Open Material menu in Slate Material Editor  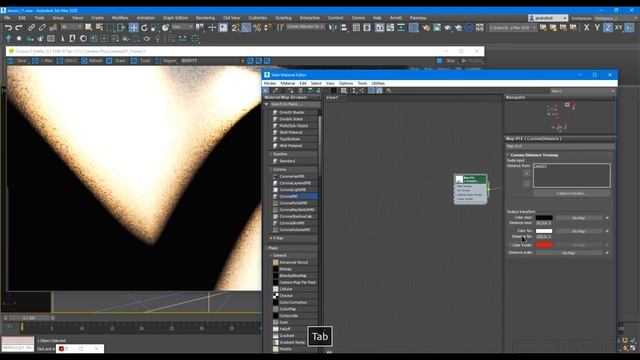(x=287, y=83)
